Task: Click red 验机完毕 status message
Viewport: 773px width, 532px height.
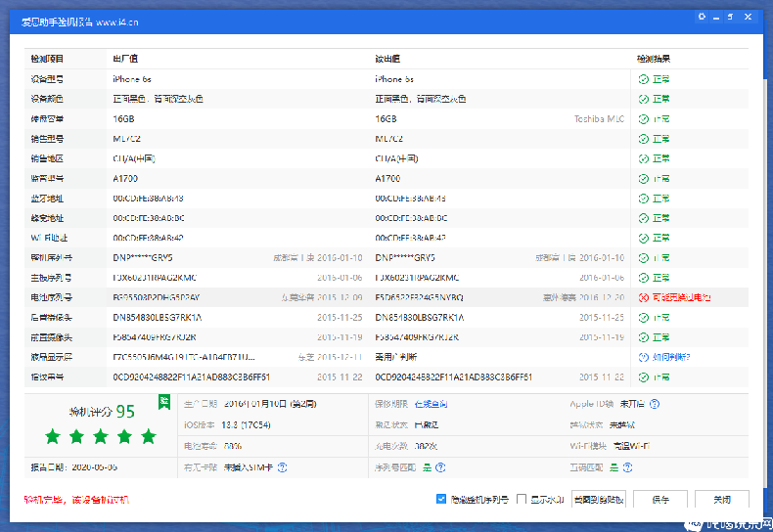Action: click(76, 500)
